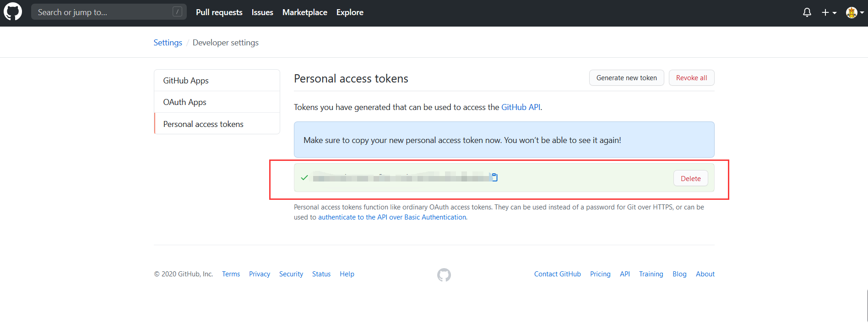Open the Contact GitHub footer link
The width and height of the screenshot is (868, 330).
(557, 274)
